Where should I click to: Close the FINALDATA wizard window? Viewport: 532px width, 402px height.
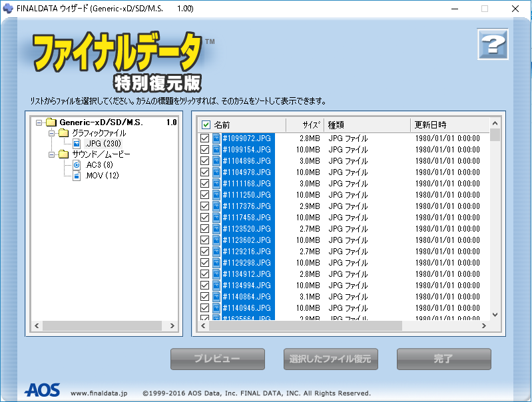[515, 9]
